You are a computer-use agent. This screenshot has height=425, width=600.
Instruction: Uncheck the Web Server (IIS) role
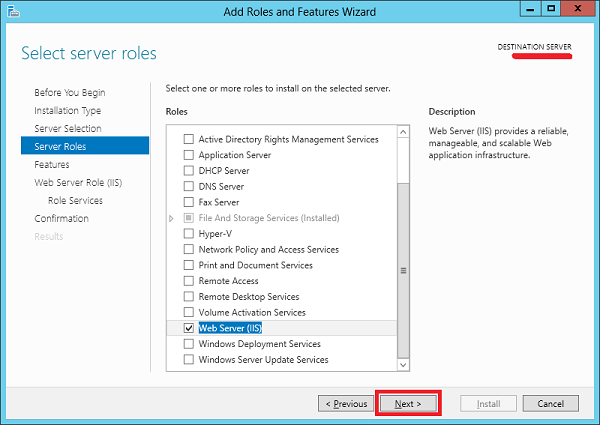(x=189, y=328)
